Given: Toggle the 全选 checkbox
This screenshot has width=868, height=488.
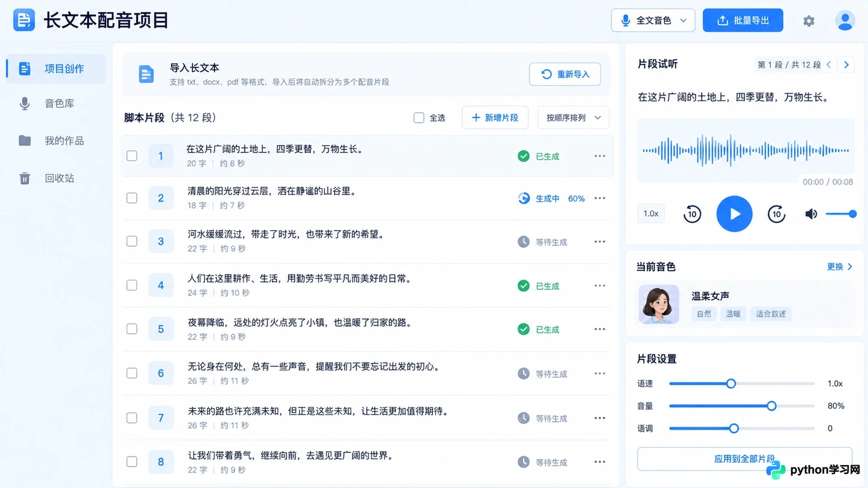Looking at the screenshot, I should coord(419,117).
